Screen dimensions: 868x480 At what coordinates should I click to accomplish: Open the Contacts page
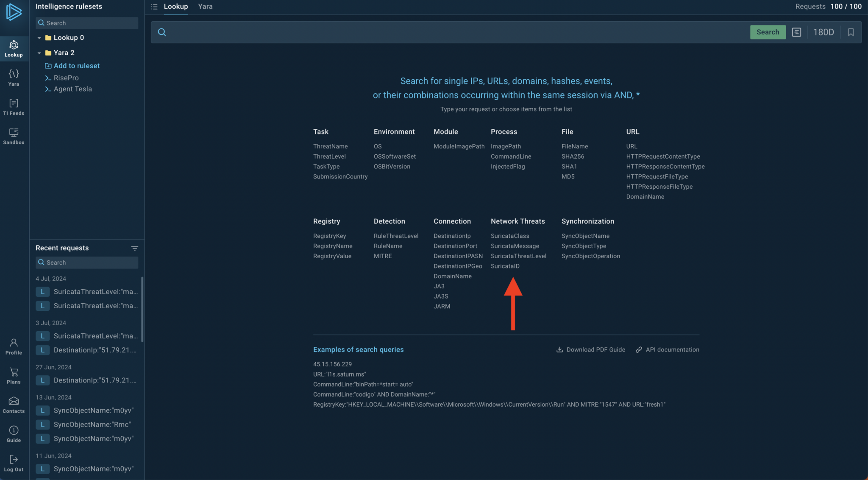tap(14, 405)
